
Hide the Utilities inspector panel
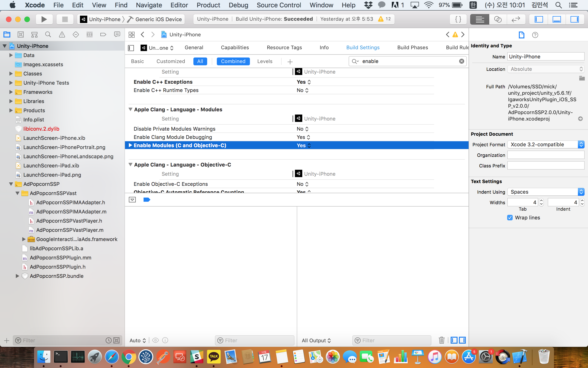[x=575, y=19]
